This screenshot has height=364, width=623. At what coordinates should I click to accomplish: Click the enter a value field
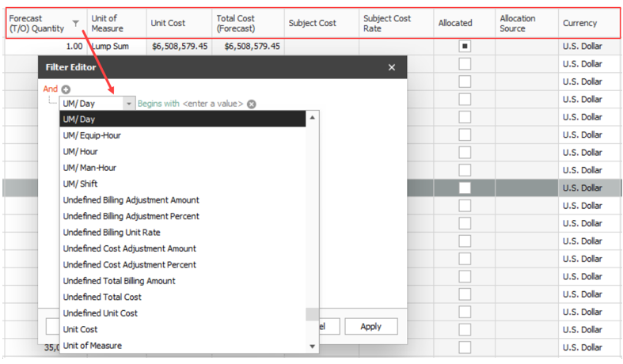pyautogui.click(x=213, y=104)
